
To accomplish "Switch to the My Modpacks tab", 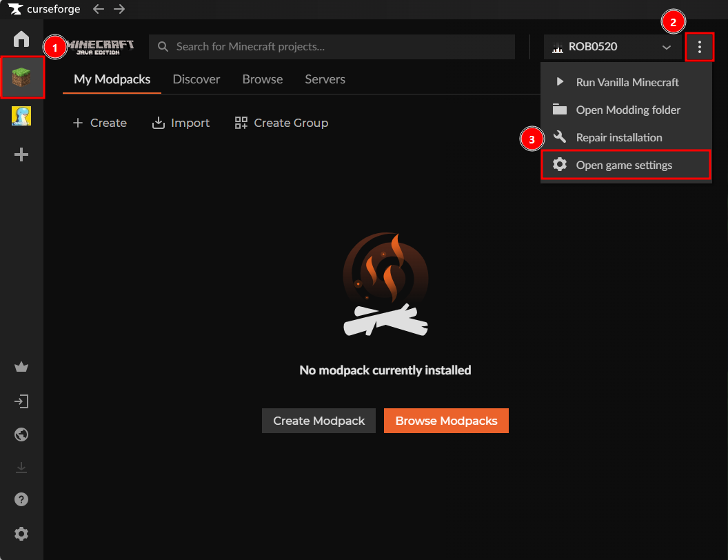I will click(x=112, y=79).
